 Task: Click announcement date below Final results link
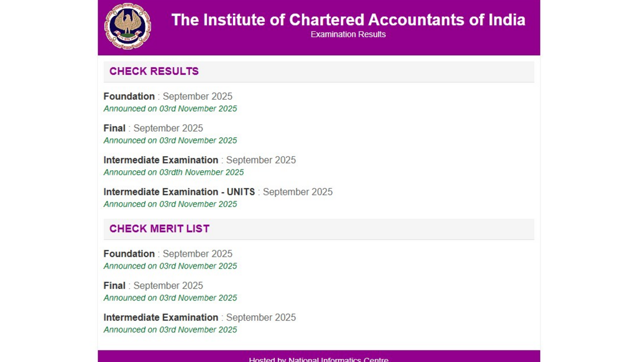pyautogui.click(x=170, y=140)
